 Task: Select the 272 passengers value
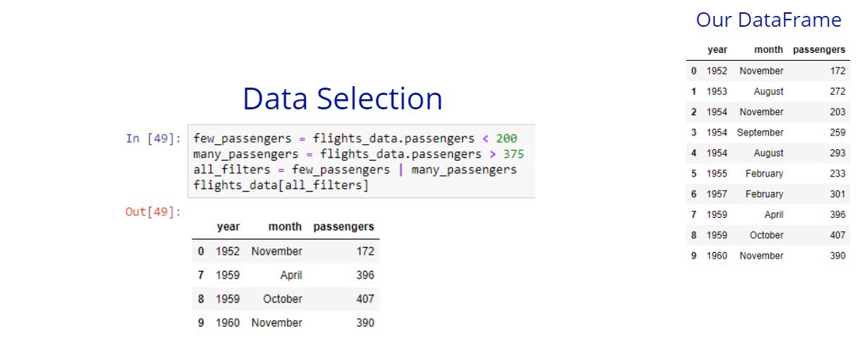click(x=835, y=92)
